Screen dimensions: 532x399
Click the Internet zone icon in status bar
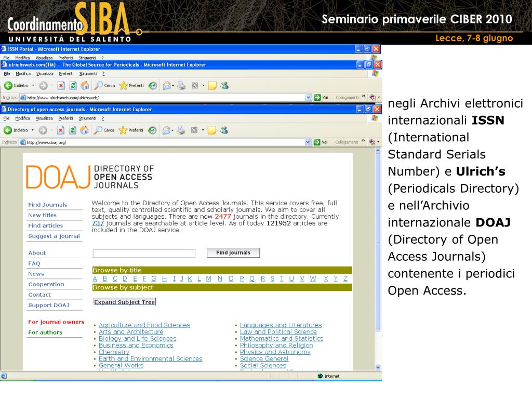320,376
